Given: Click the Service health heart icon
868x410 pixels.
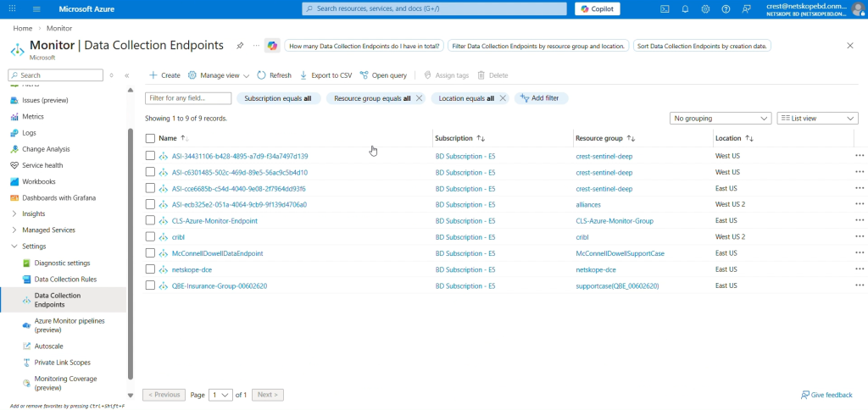Looking at the screenshot, I should (14, 165).
